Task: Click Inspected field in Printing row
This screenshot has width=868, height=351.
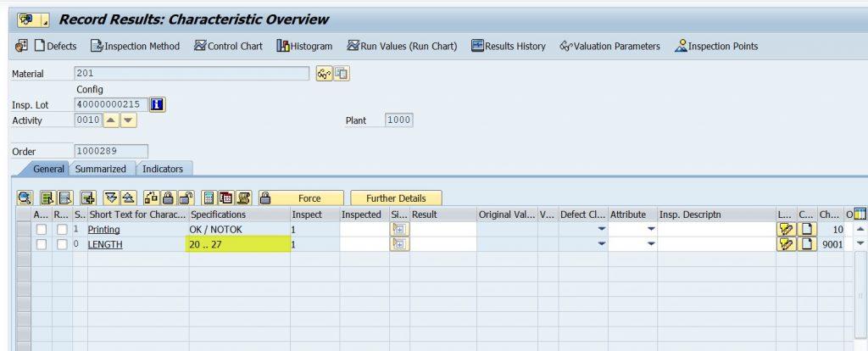Action: coord(364,229)
